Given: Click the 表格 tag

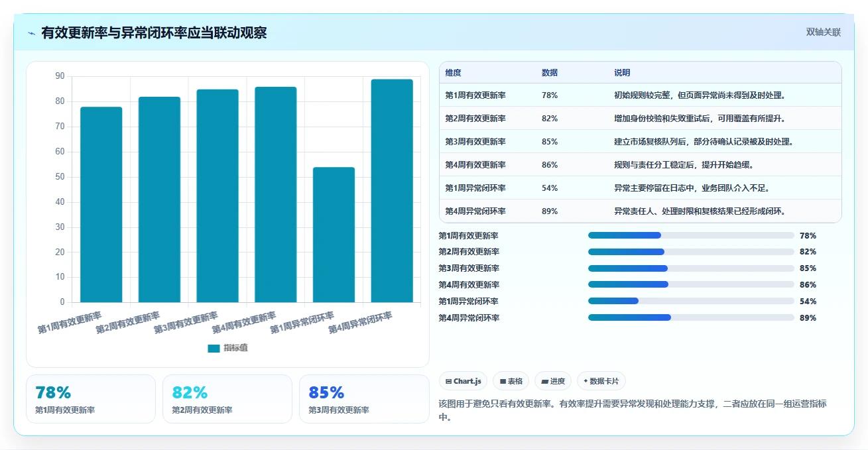Looking at the screenshot, I should (511, 381).
